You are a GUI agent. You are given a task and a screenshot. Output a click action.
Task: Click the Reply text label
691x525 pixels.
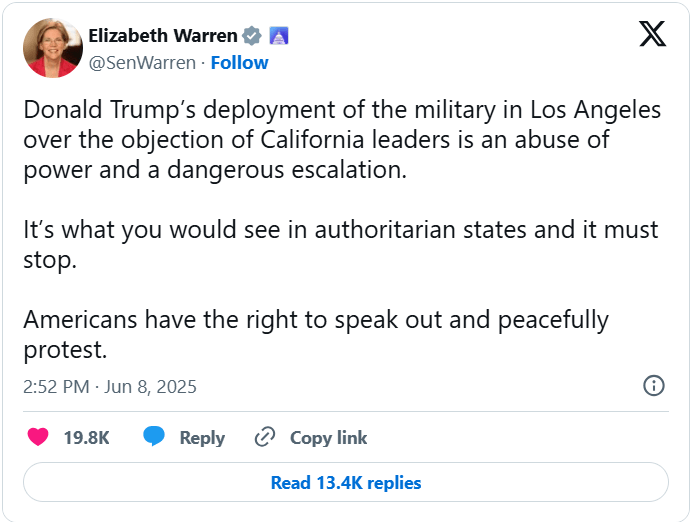202,437
